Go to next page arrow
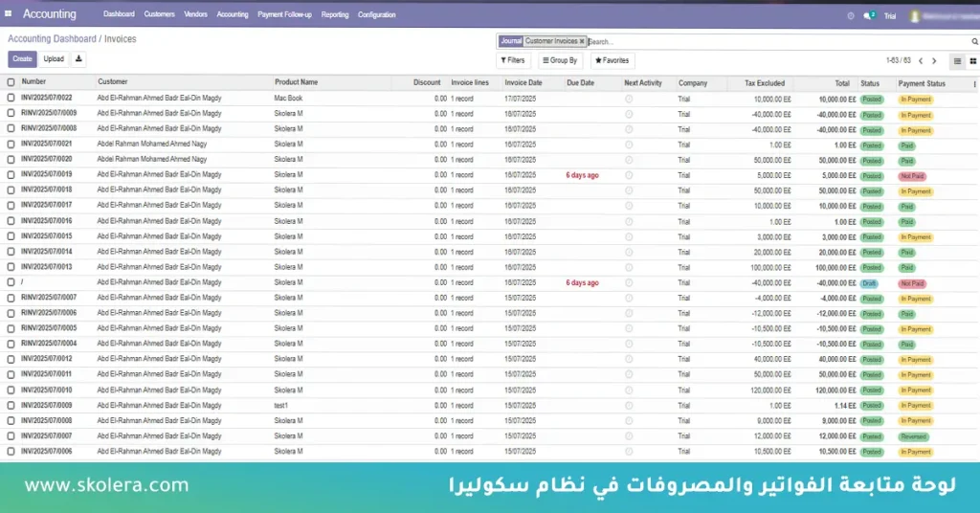The width and height of the screenshot is (980, 513). click(x=934, y=61)
